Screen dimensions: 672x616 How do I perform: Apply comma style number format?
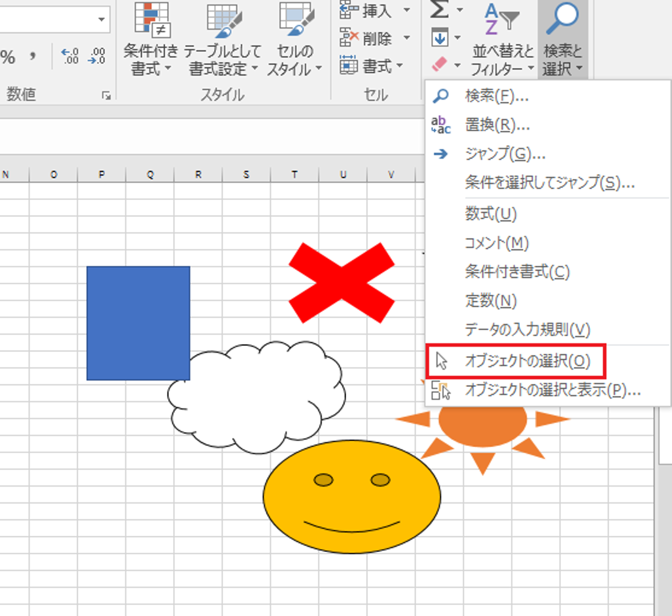tap(32, 57)
